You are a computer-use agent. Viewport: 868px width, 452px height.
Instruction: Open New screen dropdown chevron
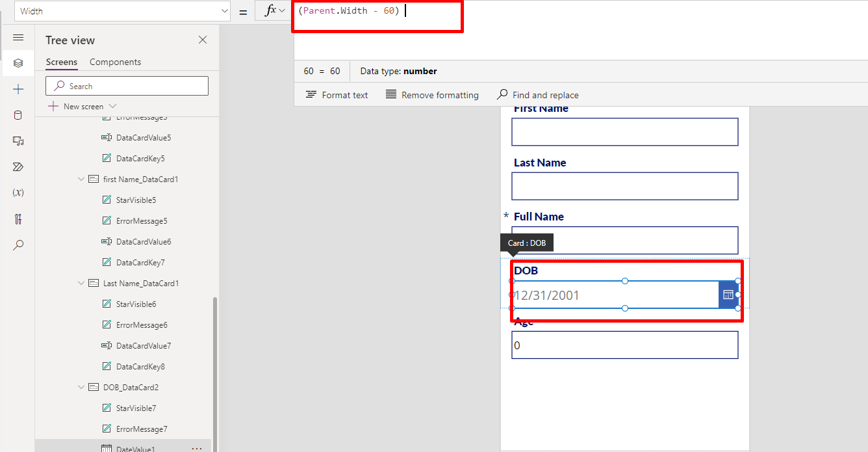(112, 106)
